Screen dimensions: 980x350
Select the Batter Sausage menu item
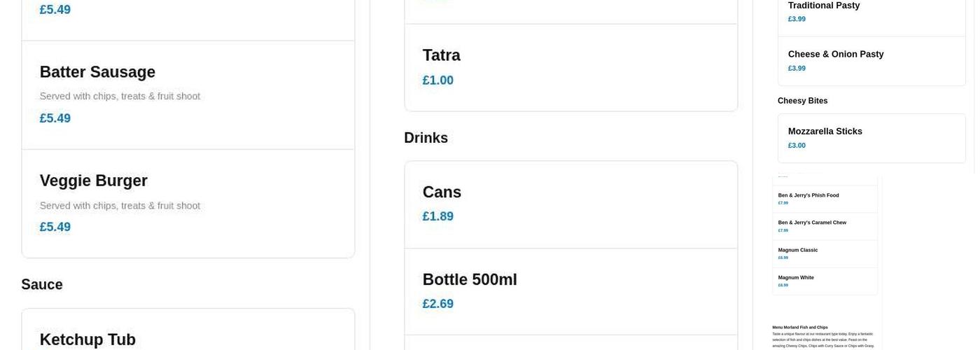pos(97,73)
